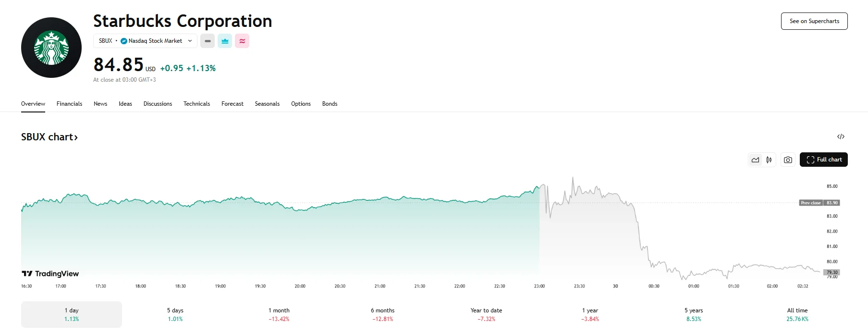The width and height of the screenshot is (868, 334).
Task: View the Forecast tab
Action: [232, 104]
